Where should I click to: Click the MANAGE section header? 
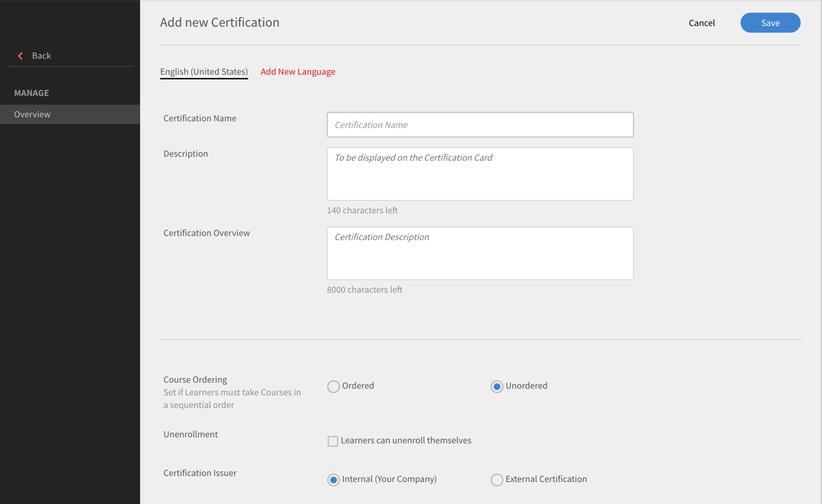click(31, 92)
